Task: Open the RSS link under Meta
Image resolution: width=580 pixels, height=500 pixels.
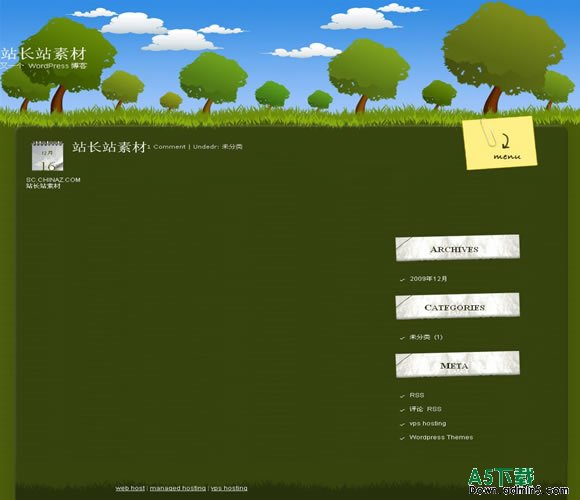Action: [x=417, y=395]
